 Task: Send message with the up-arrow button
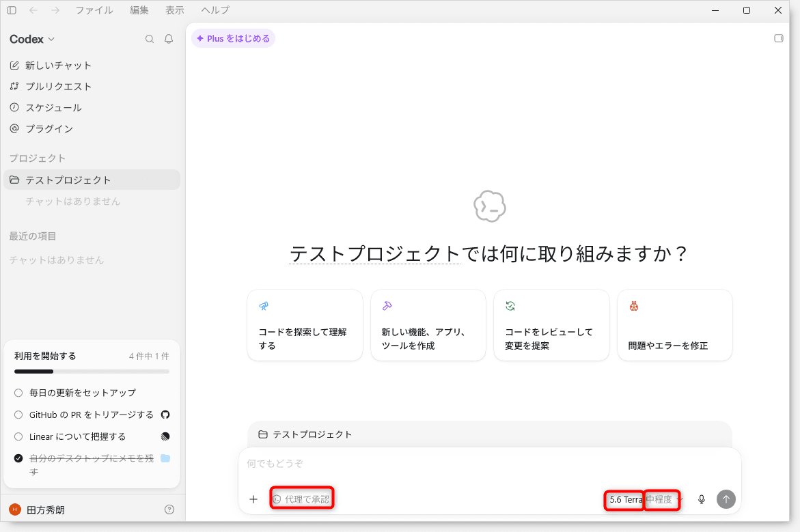coord(726,499)
